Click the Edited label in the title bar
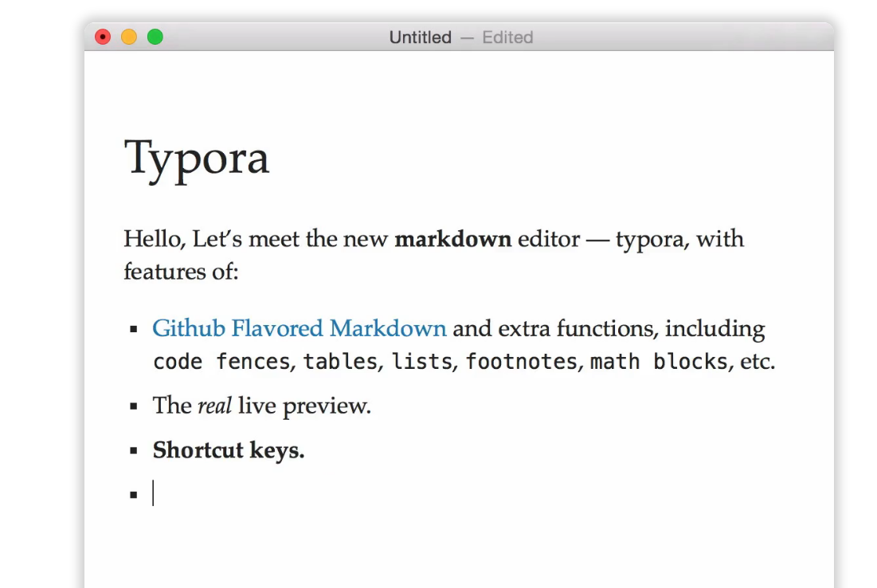 507,37
